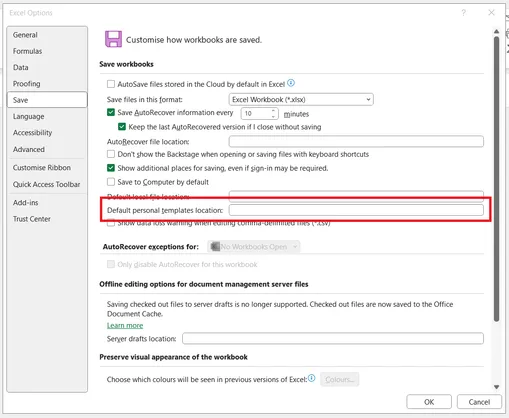Go to Customise Ribbon settings
The height and width of the screenshot is (418, 509).
tap(42, 168)
